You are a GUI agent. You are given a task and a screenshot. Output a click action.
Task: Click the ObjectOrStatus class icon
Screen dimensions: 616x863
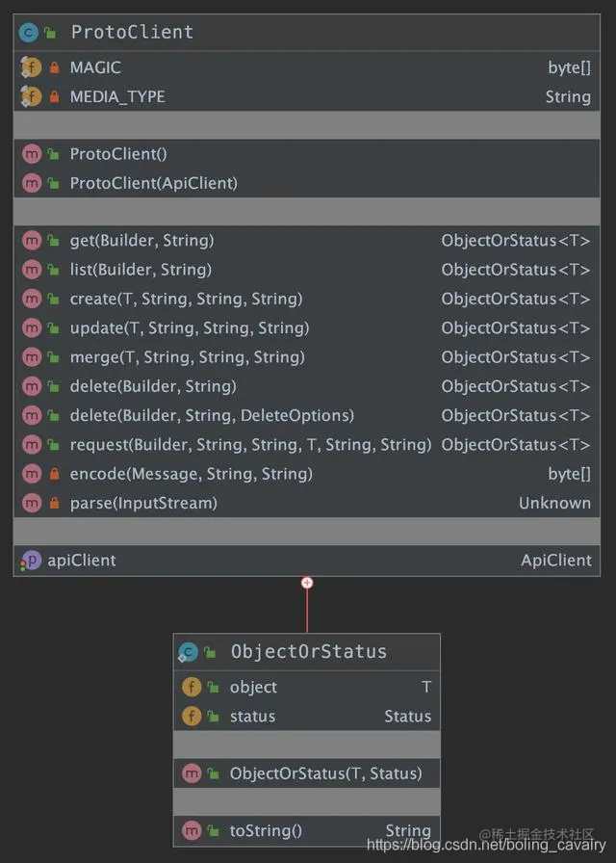[188, 652]
